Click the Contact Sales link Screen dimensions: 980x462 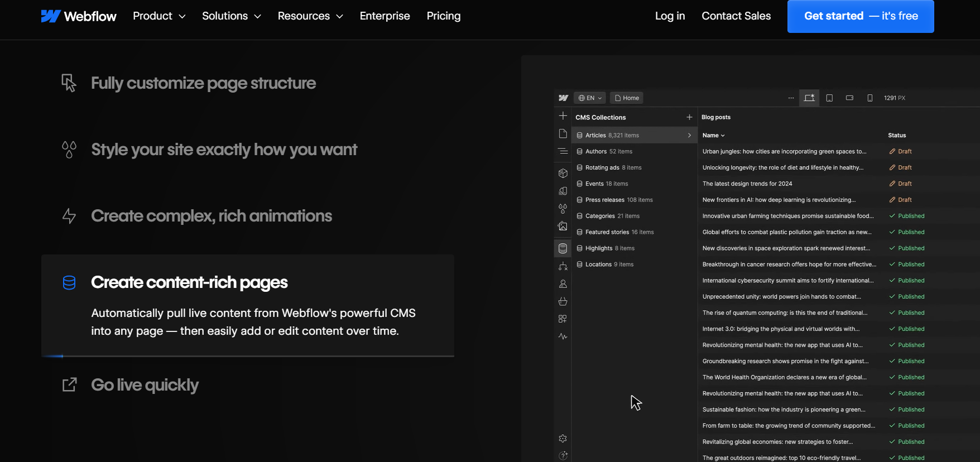tap(736, 16)
